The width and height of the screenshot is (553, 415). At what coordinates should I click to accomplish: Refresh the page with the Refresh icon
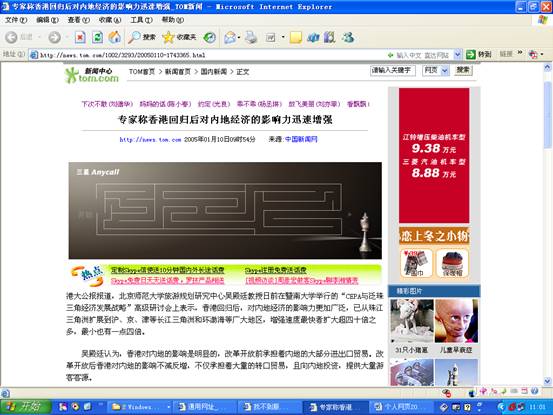point(97,37)
